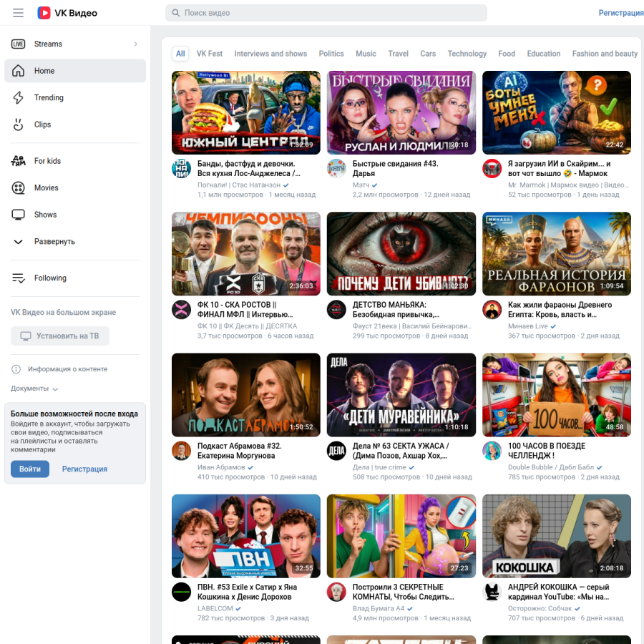Click the Following list icon
644x644 pixels.
pos(18,278)
